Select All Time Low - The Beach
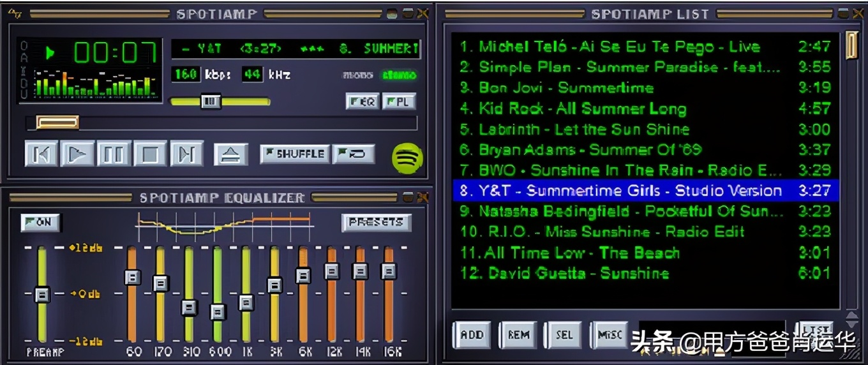Viewport: 868px width, 365px height. click(646, 253)
